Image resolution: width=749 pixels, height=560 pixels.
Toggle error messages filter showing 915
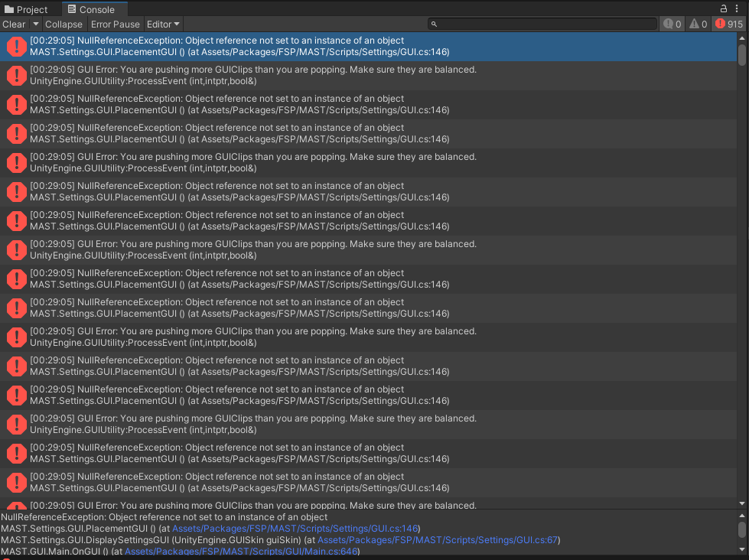coord(729,24)
